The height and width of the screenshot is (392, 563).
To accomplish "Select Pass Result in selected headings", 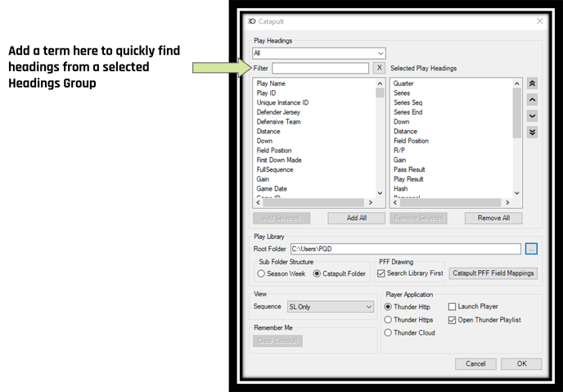I will (409, 169).
